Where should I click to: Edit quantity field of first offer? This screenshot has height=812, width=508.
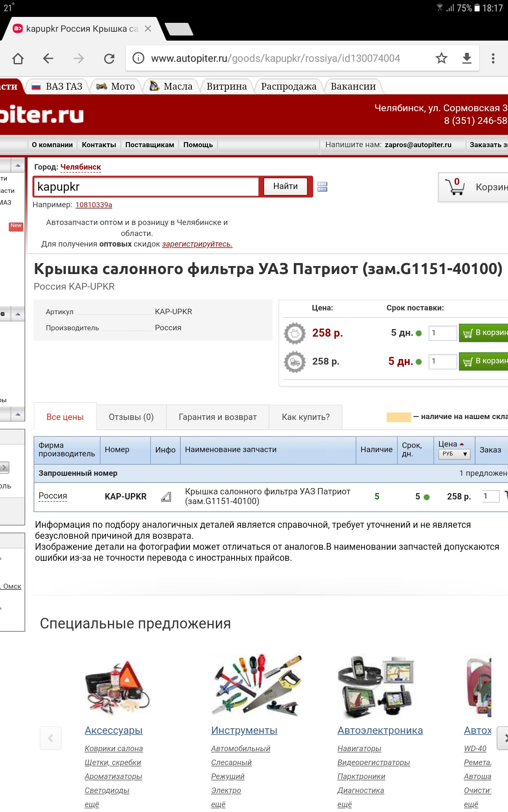[443, 333]
